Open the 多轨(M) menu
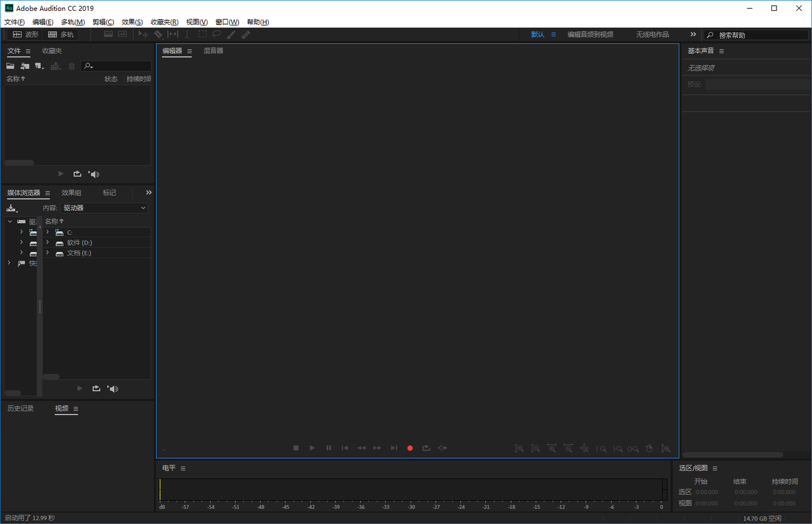The image size is (812, 524). pos(73,22)
